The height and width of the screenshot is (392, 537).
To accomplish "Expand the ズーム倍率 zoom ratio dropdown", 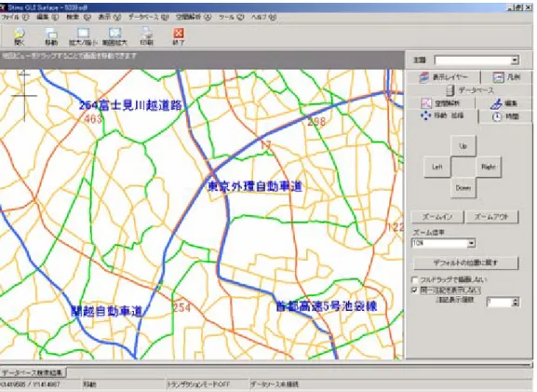I will coord(471,243).
